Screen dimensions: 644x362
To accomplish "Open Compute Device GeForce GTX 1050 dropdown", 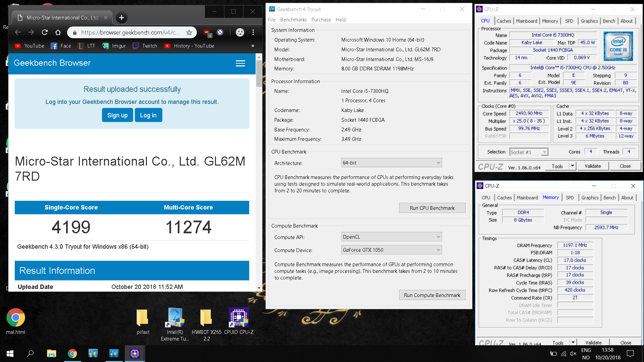I will tap(391, 250).
